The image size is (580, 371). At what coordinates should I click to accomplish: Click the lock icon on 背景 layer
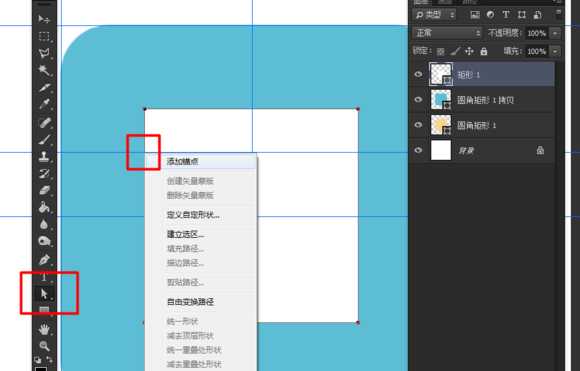540,150
